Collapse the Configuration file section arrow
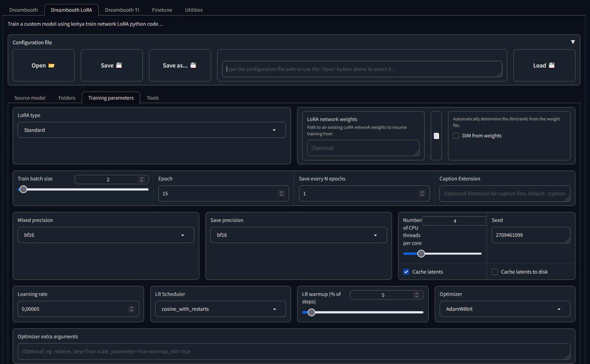The height and width of the screenshot is (364, 590). (x=572, y=42)
